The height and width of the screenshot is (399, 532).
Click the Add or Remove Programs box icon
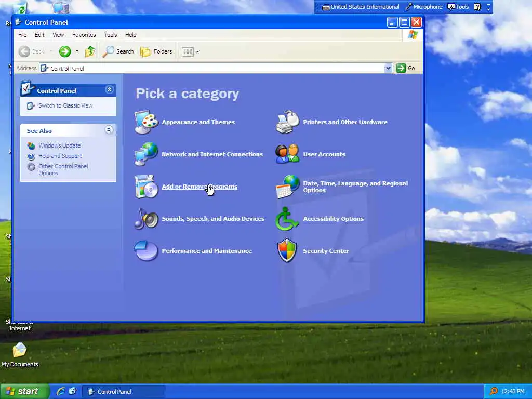pyautogui.click(x=146, y=187)
